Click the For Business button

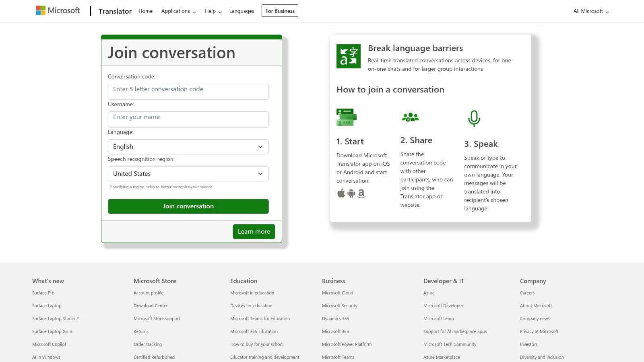click(280, 11)
